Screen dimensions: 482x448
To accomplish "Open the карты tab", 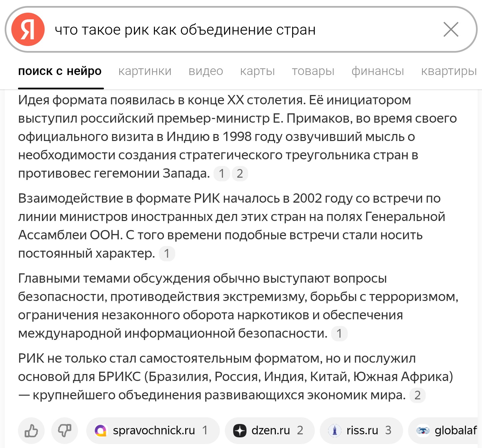I will click(x=257, y=71).
